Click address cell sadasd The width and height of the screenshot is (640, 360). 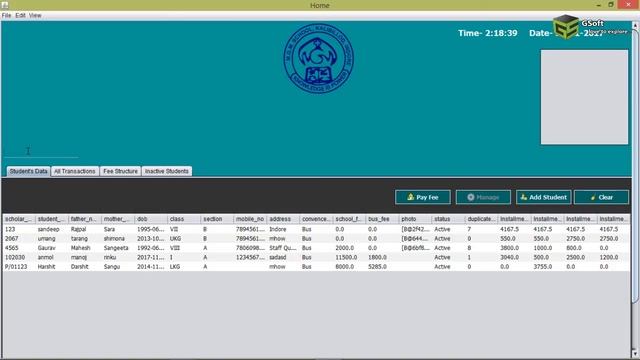tap(278, 258)
